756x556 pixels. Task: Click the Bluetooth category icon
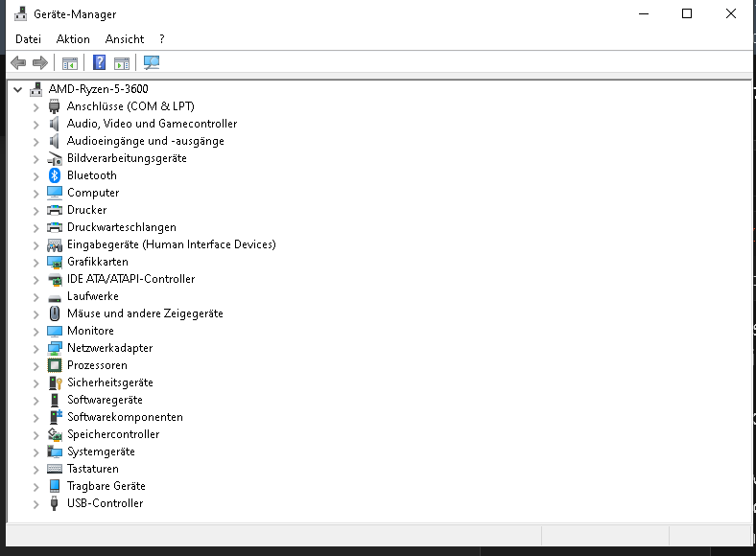[55, 175]
